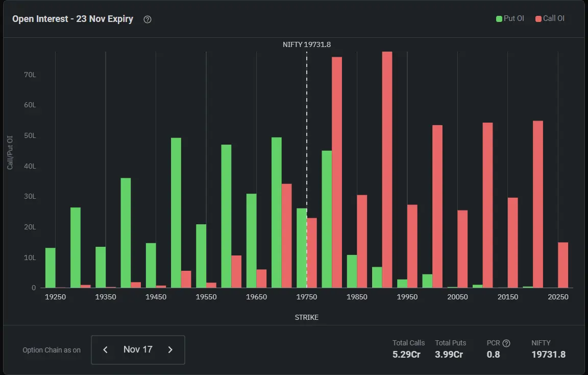Click the Nov 17 date value

[x=138, y=349]
